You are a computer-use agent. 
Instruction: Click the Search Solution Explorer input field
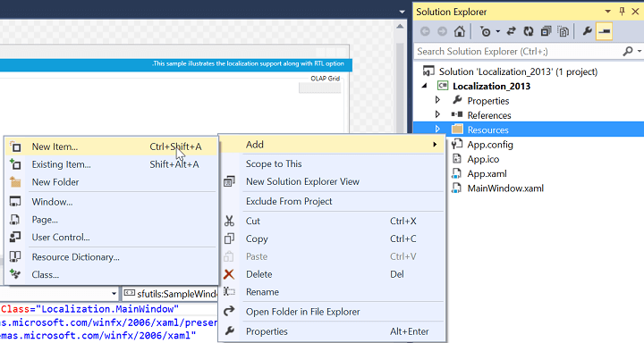[x=518, y=51]
